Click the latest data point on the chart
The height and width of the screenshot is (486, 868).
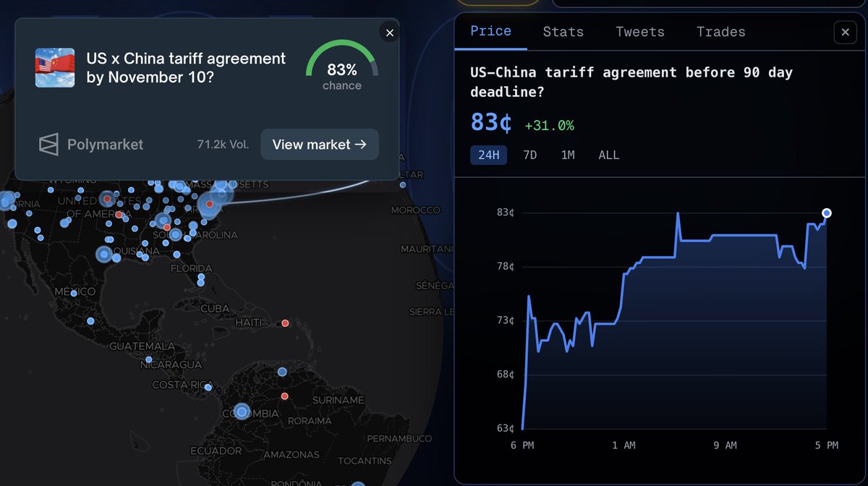pos(825,213)
